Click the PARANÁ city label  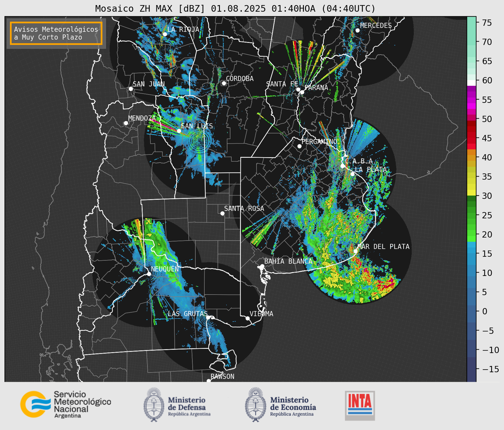[316, 87]
